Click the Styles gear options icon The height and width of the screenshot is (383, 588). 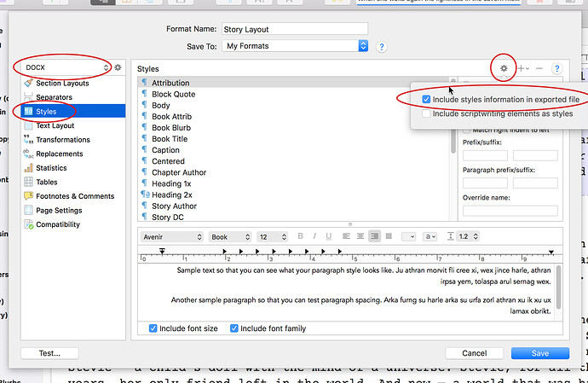click(504, 67)
